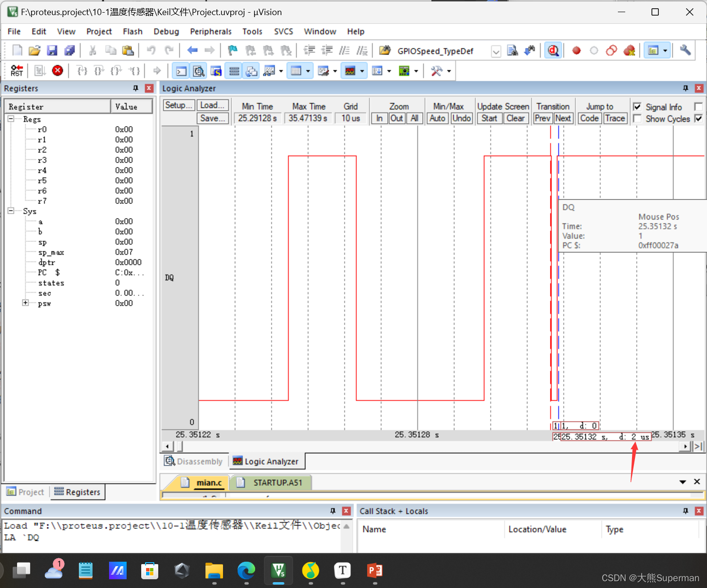Click the Zoom All button

(414, 118)
